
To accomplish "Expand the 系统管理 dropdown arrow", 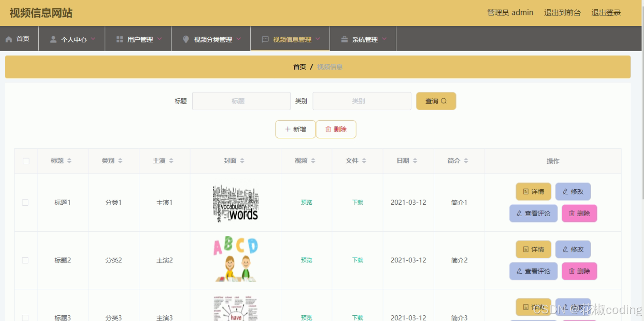I will 384,39.
